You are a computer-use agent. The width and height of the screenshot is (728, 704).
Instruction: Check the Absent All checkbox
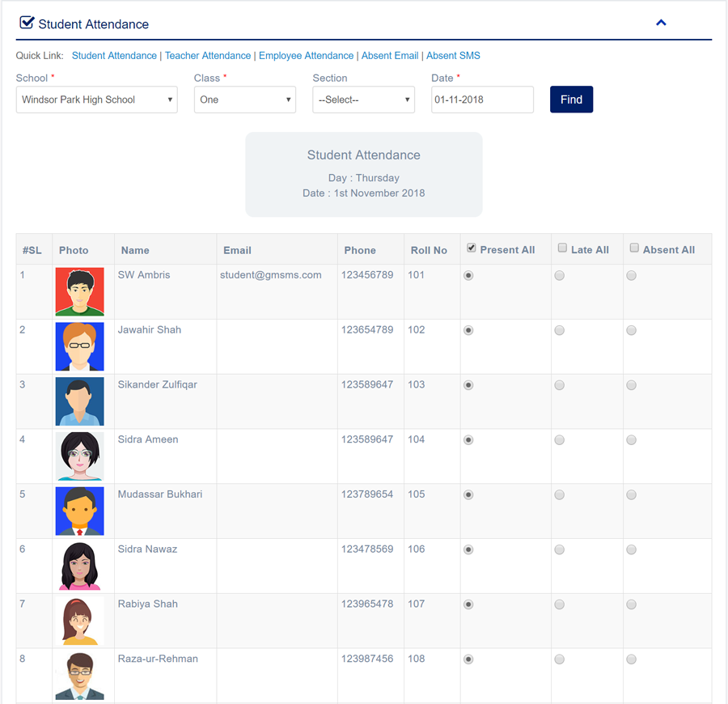(634, 248)
